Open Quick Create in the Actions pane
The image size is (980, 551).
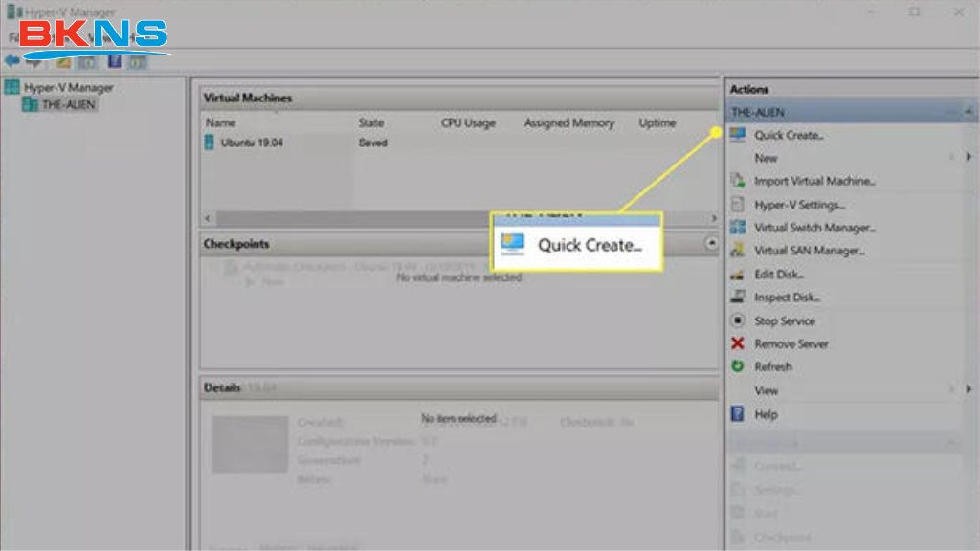(786, 134)
